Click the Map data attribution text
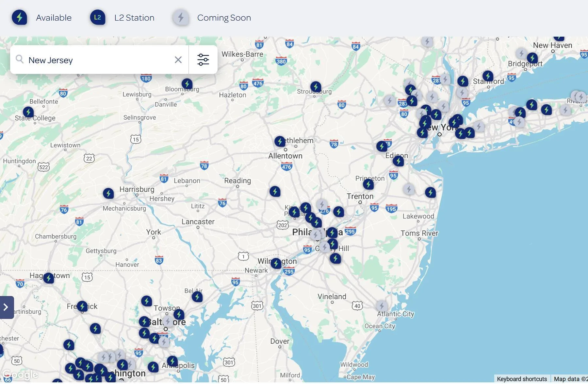 click(x=570, y=379)
